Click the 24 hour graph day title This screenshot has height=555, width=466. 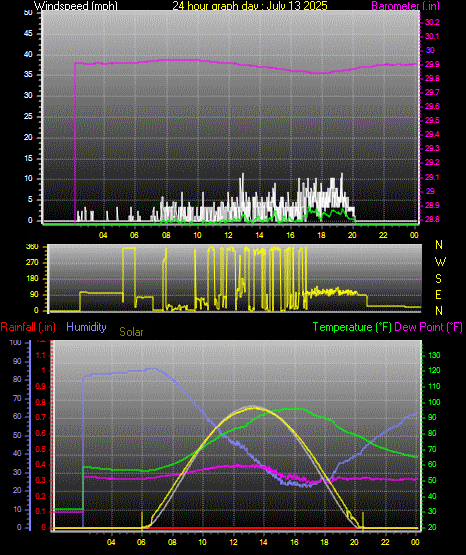pos(250,6)
